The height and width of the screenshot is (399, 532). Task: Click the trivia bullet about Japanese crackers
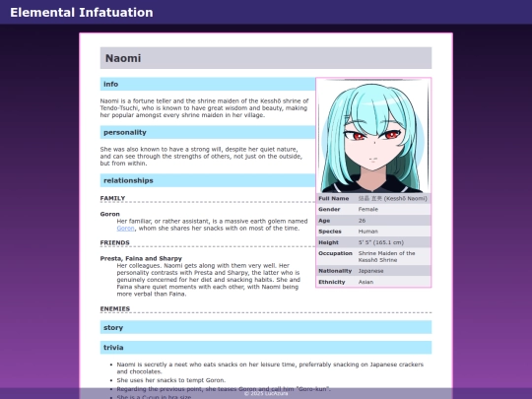pos(270,368)
